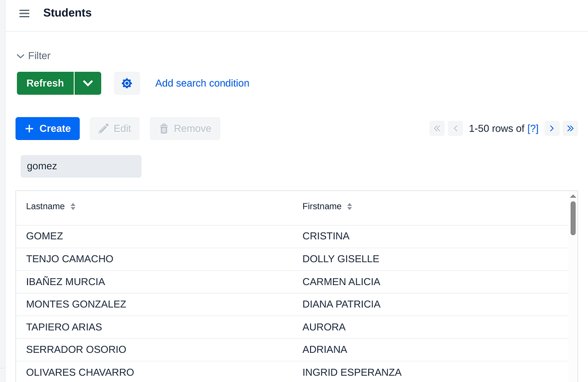Screen dimensions: 588x382
Task: Select the TENJO CAMACHO row
Action: (292, 259)
